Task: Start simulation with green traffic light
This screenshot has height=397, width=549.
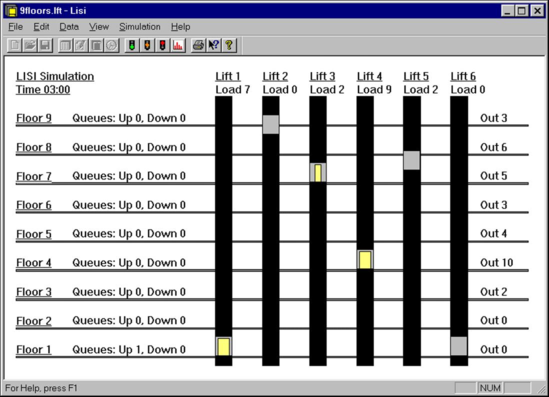Action: coord(132,46)
